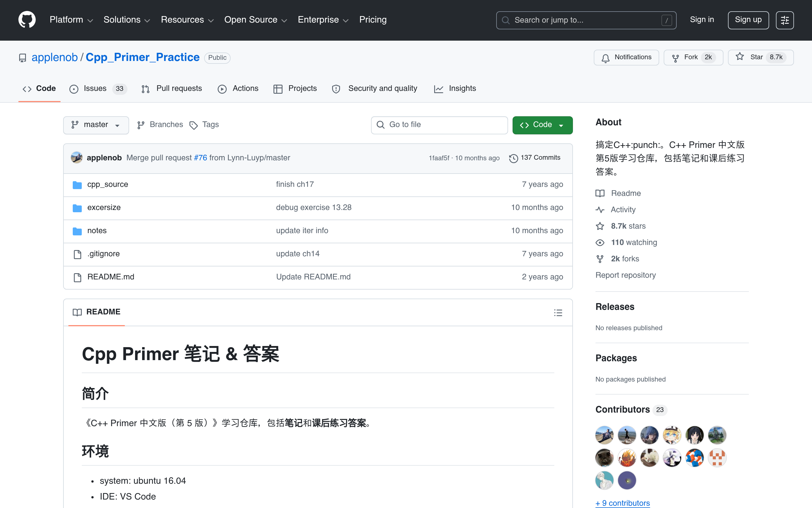The height and width of the screenshot is (508, 812).
Task: Show + 9 contributors
Action: pos(623,503)
